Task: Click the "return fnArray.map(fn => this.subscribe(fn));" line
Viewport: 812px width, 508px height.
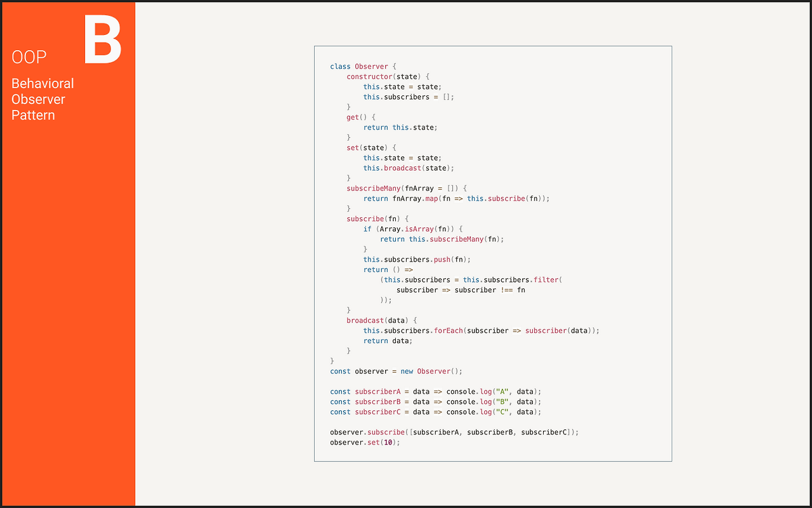Action: [457, 199]
